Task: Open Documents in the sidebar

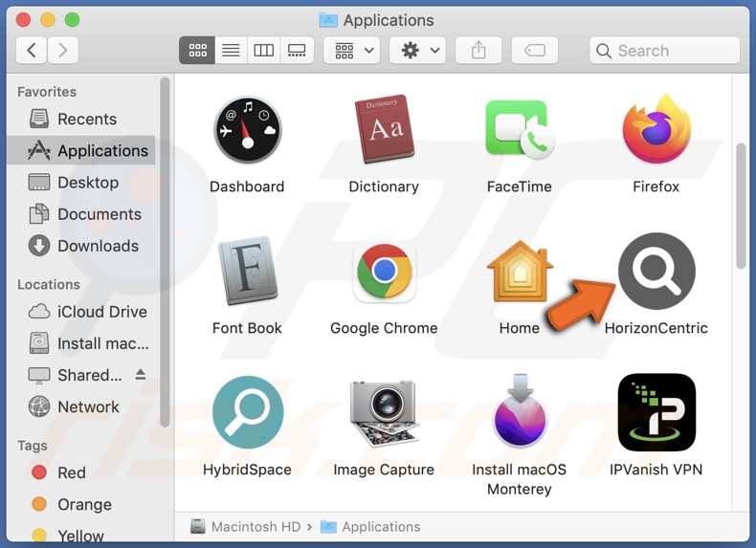Action: pos(81,214)
